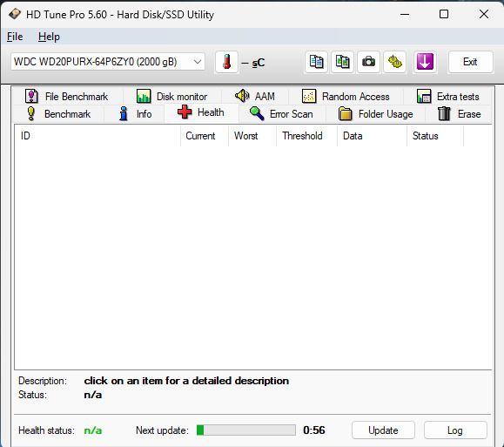The image size is (504, 447).
Task: Maximize the HD Tune Pro window
Action: (x=444, y=14)
